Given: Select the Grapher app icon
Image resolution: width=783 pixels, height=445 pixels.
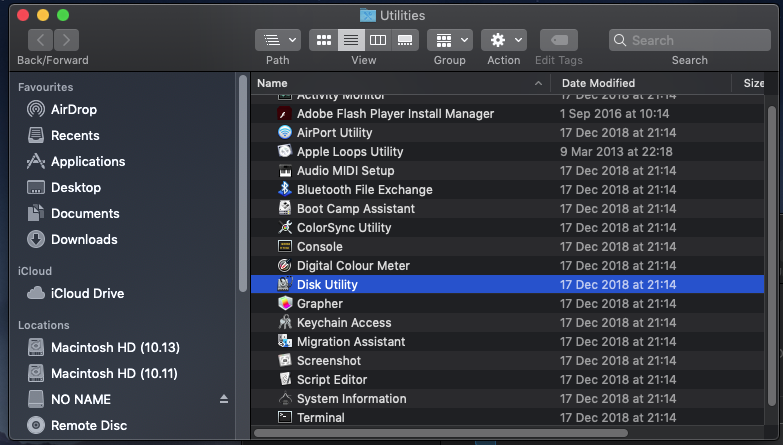Looking at the screenshot, I should [x=285, y=304].
